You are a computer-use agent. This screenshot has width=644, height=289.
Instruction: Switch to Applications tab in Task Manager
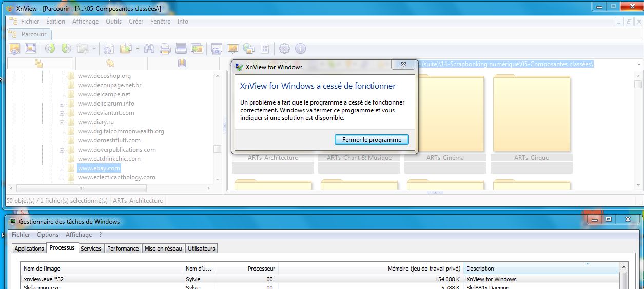pos(29,249)
